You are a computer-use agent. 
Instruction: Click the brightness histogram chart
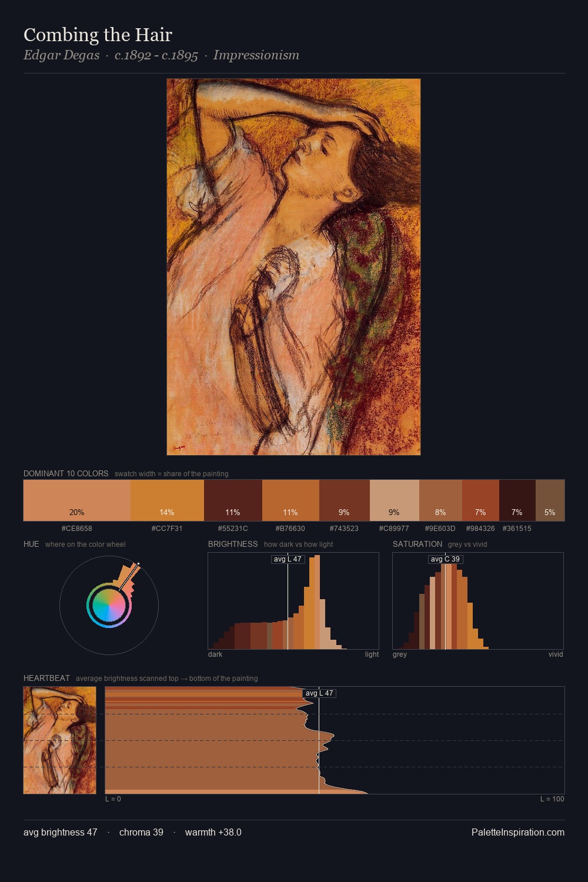(293, 601)
